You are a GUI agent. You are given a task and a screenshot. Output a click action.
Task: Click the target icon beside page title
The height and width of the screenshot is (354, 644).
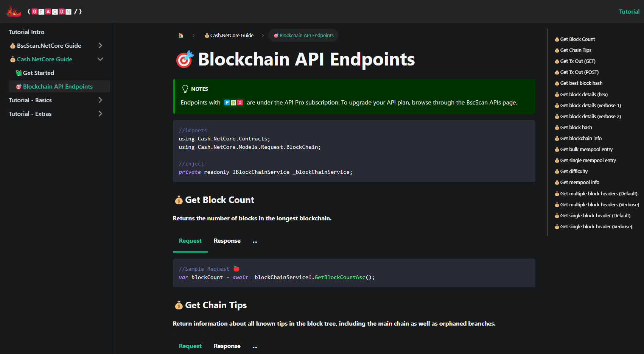point(185,59)
